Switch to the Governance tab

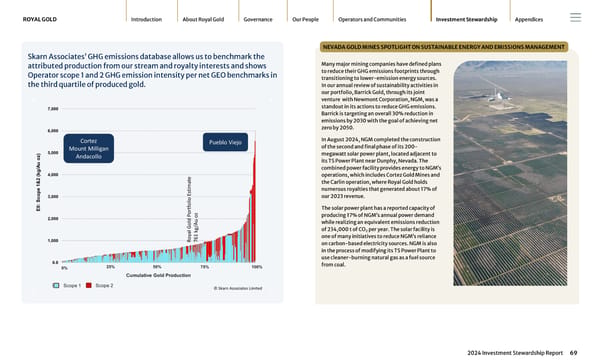click(x=258, y=19)
